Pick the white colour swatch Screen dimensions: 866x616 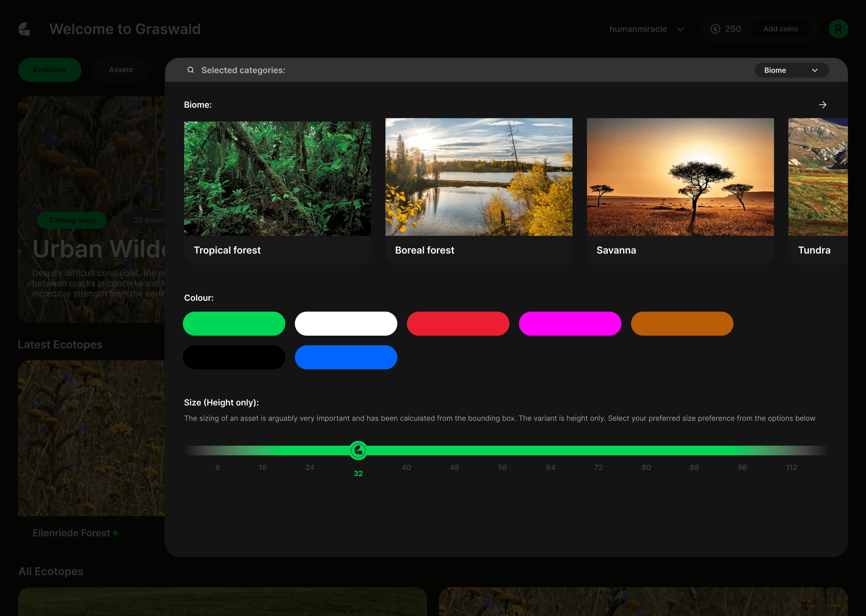coord(346,324)
